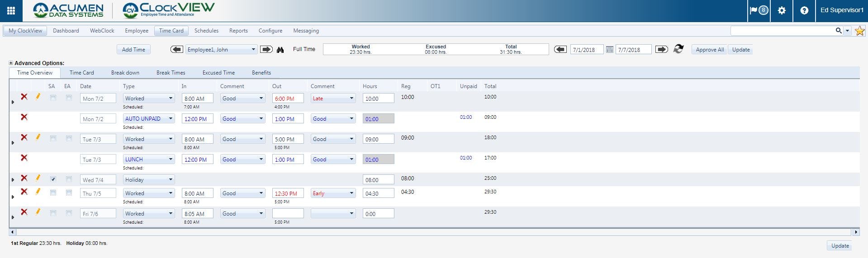Expand the Mon 7/2 row details arrow
This screenshot has height=258, width=868.
[x=13, y=103]
